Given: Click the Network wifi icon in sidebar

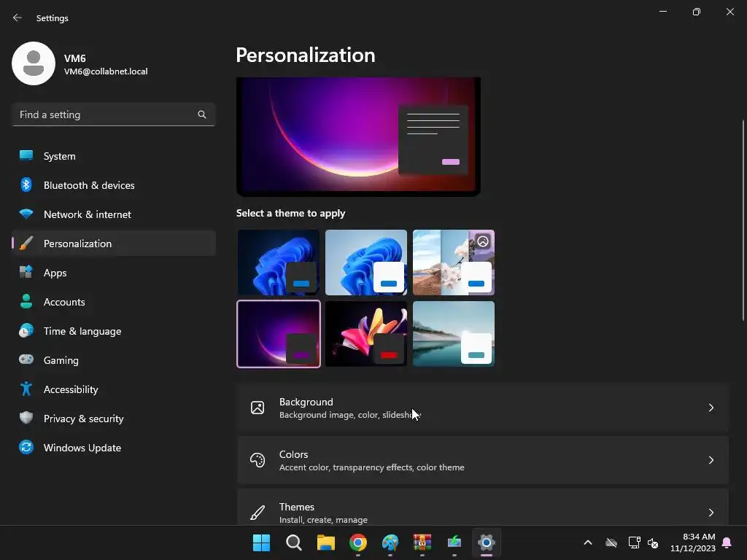Looking at the screenshot, I should 26,214.
